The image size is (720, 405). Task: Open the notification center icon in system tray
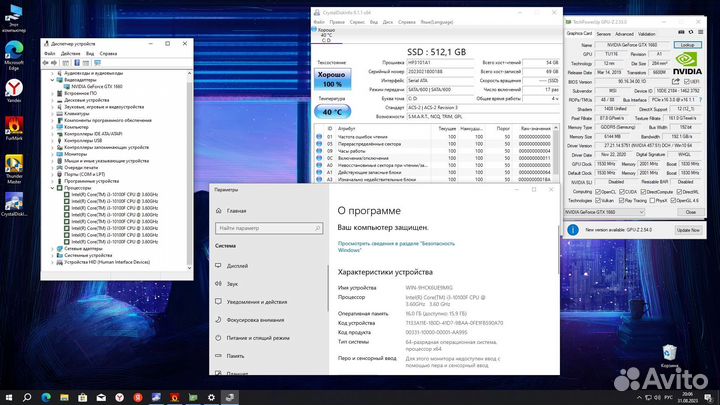709,398
